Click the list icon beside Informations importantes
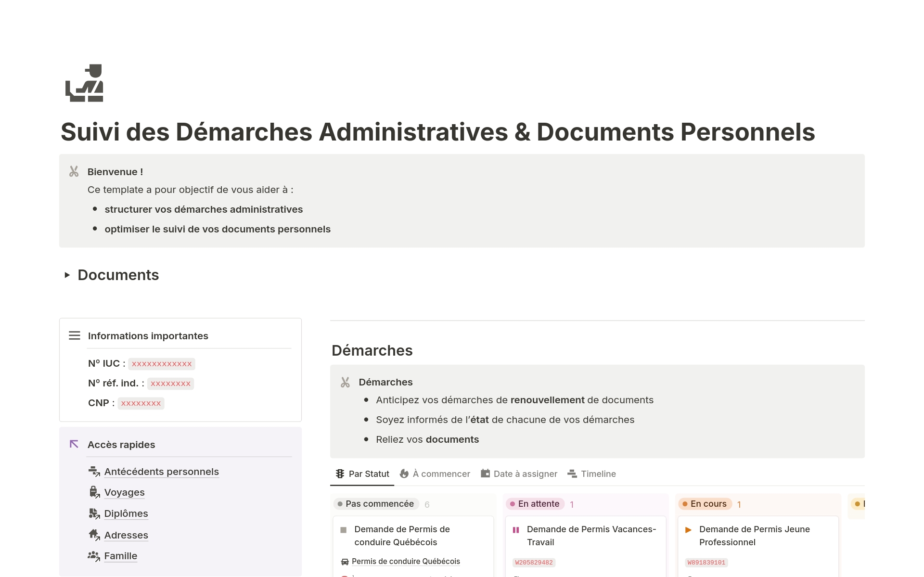The image size is (924, 577). click(x=75, y=335)
